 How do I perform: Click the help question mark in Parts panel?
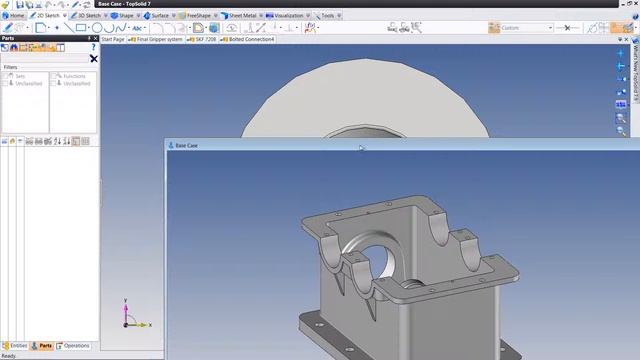93,47
